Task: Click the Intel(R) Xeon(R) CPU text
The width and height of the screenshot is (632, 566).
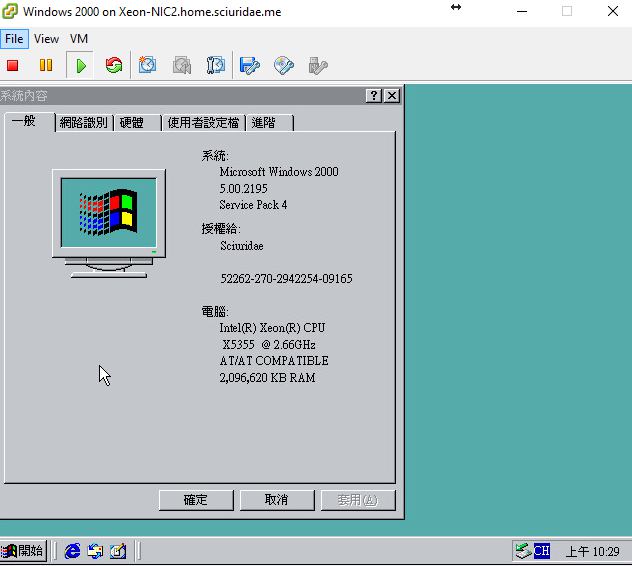Action: [x=272, y=328]
